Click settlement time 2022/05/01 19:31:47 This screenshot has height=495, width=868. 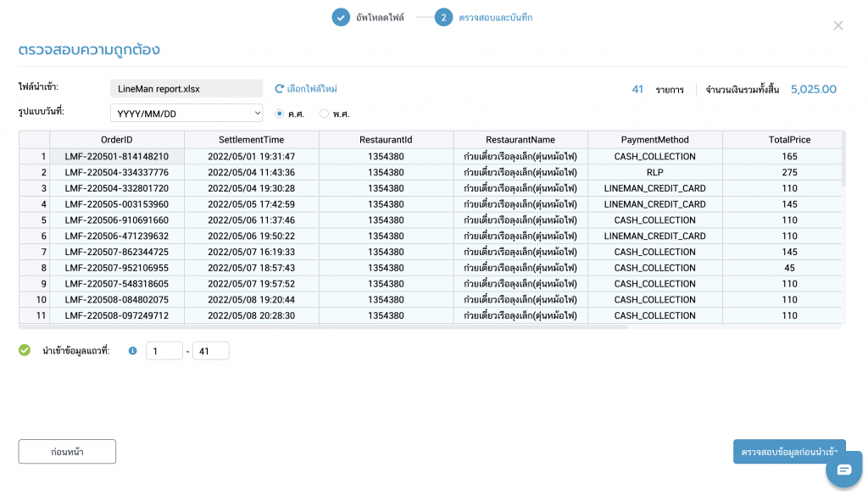click(x=251, y=156)
